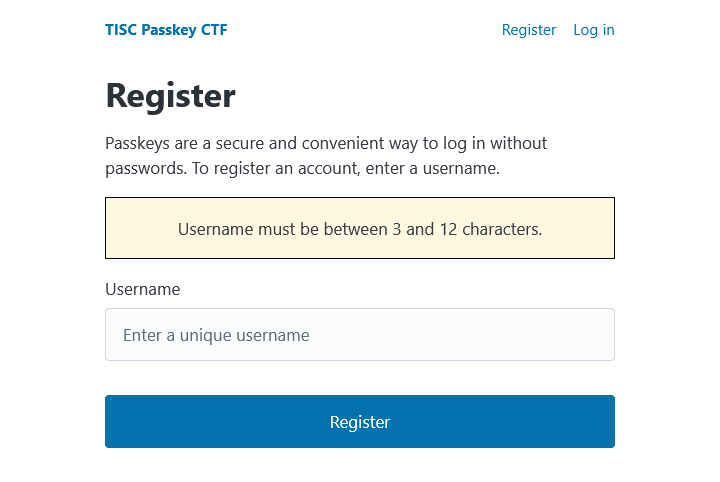The image size is (720, 482).
Task: Click the Username label above the field
Action: 143,289
